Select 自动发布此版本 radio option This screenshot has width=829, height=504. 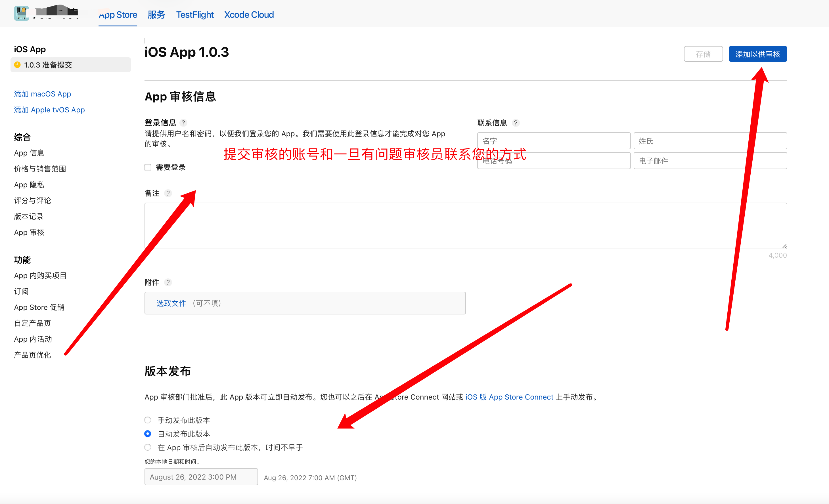pyautogui.click(x=148, y=434)
